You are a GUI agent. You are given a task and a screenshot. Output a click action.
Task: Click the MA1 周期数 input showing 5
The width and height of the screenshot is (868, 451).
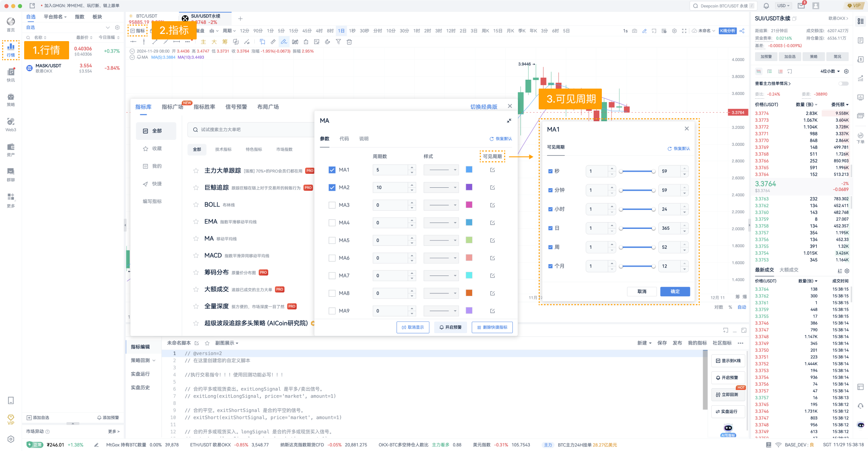[394, 170]
